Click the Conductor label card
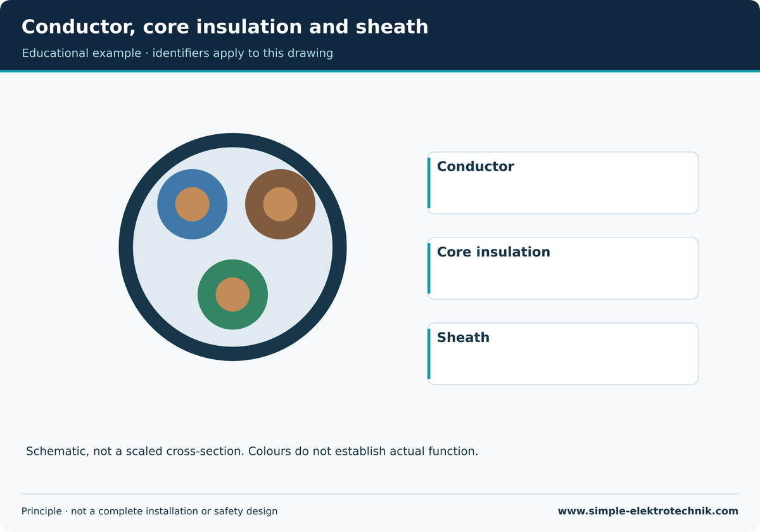 [563, 183]
